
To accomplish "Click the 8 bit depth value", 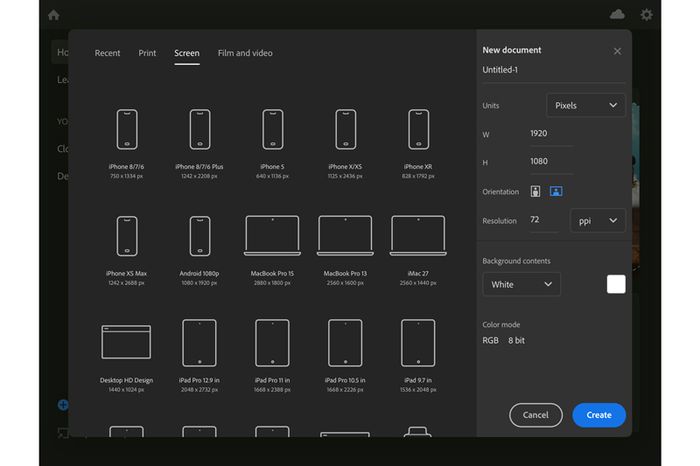I will pos(516,341).
